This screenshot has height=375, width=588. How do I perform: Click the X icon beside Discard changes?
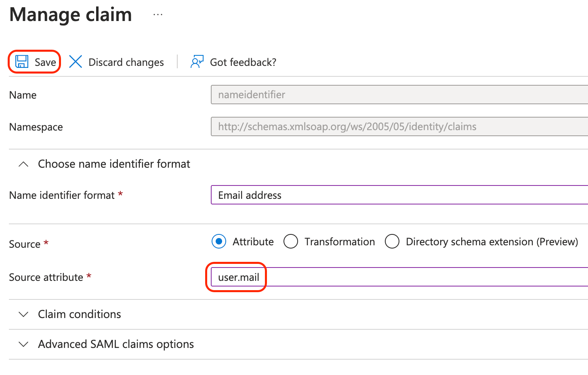pyautogui.click(x=76, y=62)
